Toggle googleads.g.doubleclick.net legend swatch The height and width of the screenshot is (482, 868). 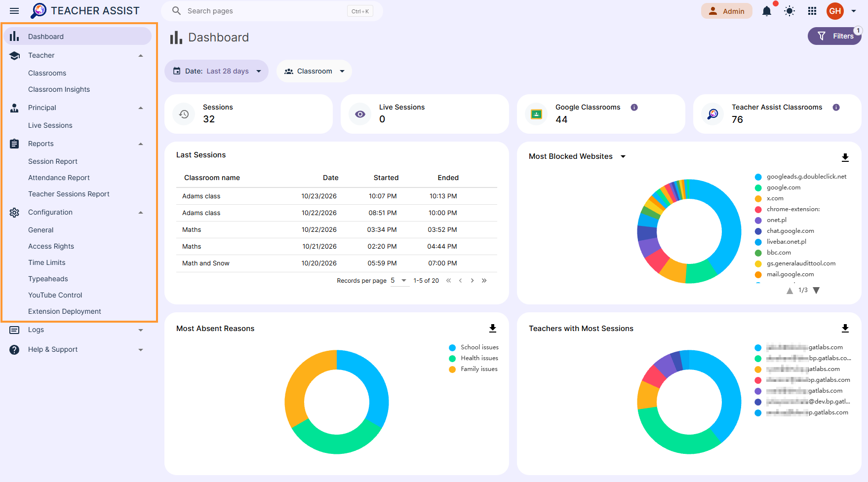click(x=758, y=177)
